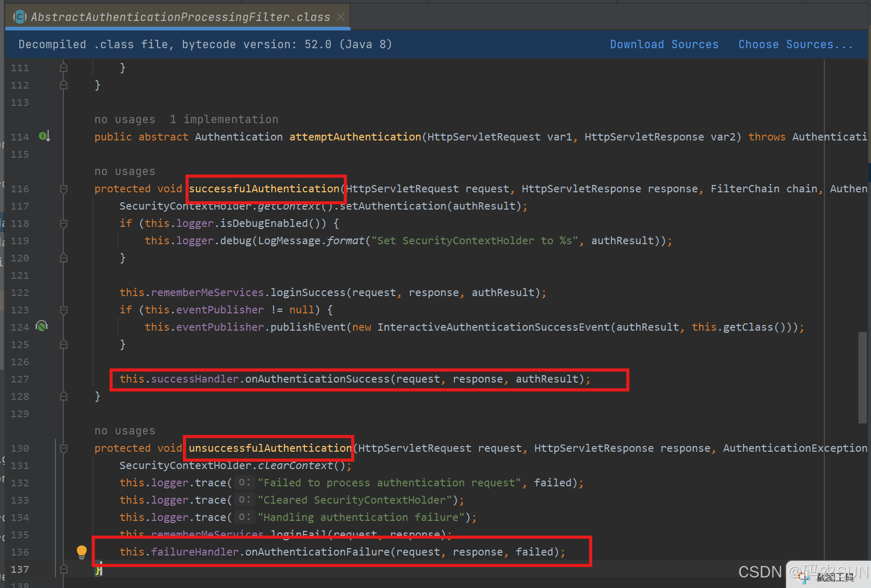Click the class file icon on the tab
871x588 pixels.
(19, 17)
